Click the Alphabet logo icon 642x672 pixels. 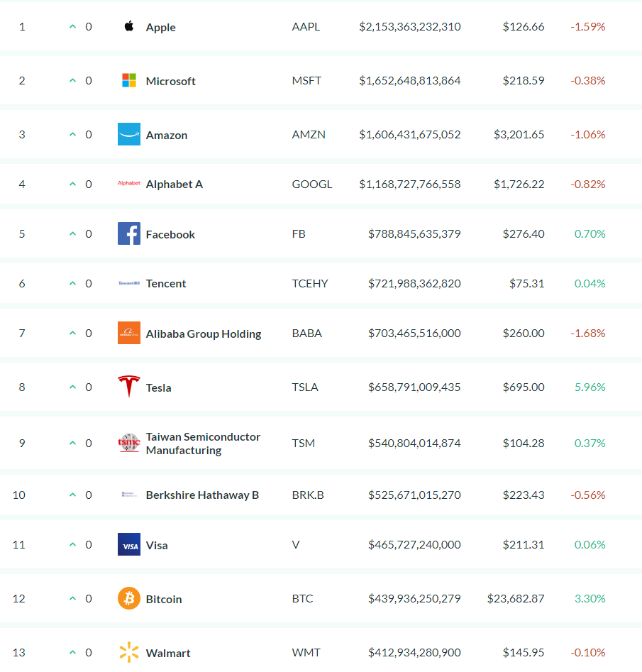coord(129,183)
